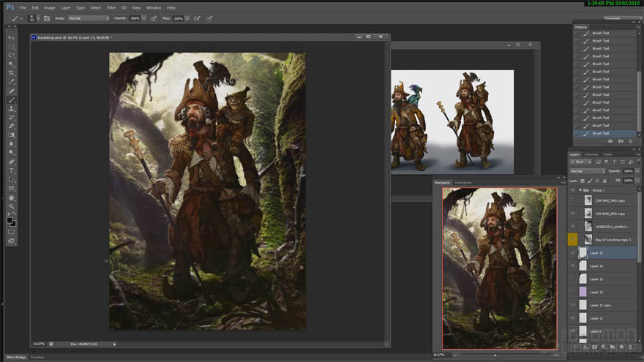644x362 pixels.
Task: Enable airbrush-style build-up icon
Action: click(197, 18)
